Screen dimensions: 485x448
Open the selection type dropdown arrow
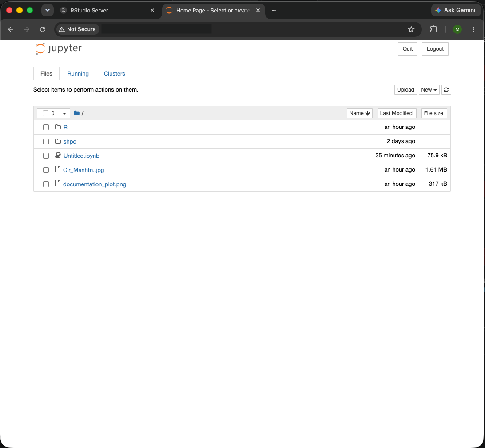[x=64, y=113]
